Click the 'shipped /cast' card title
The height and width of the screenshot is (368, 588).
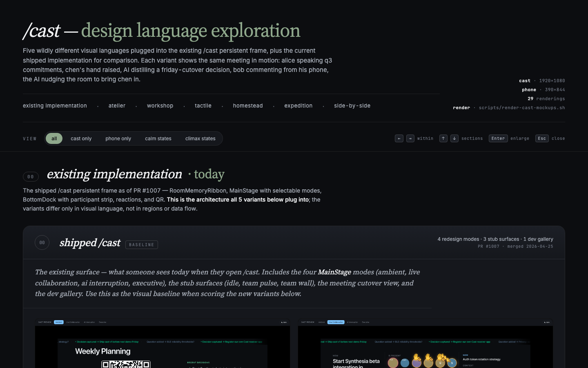pos(90,243)
